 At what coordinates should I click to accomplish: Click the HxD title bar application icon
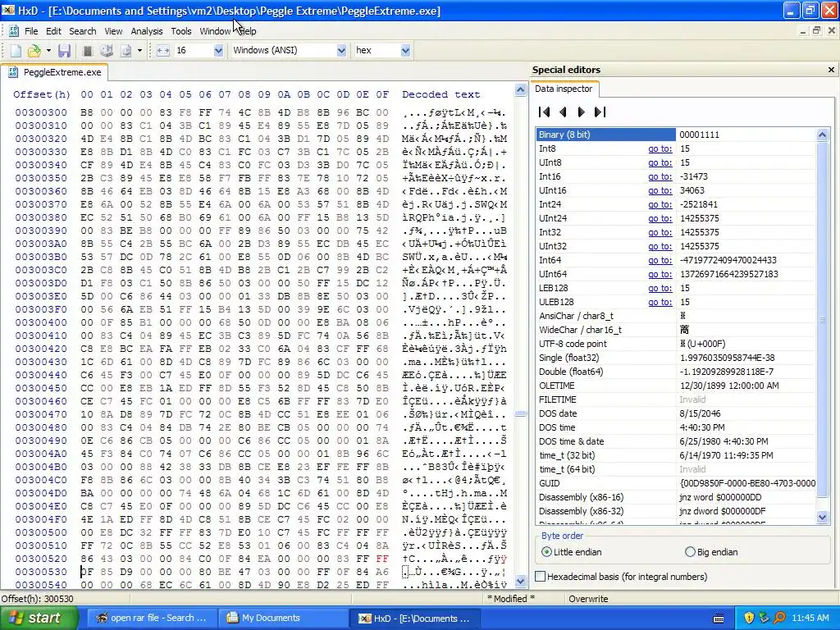(8, 10)
